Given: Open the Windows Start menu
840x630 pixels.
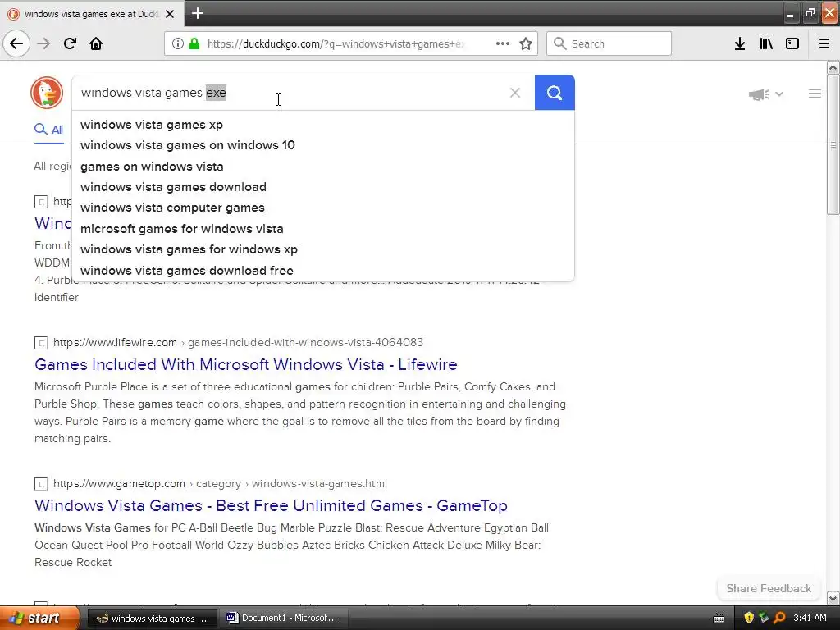Looking at the screenshot, I should [39, 618].
